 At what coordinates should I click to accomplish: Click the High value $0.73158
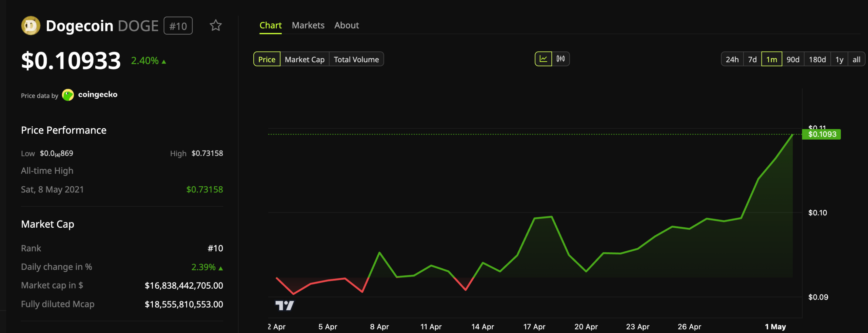click(x=207, y=153)
